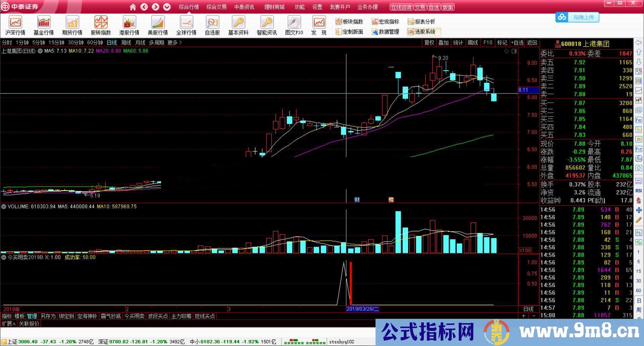
Task: Open the 沪深行情 toolbar icon
Action: (15, 25)
